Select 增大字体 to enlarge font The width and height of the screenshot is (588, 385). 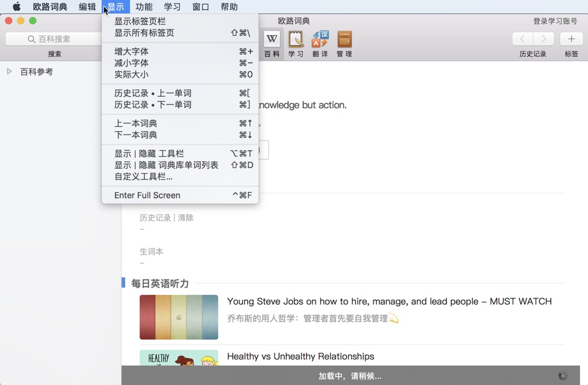pos(180,51)
